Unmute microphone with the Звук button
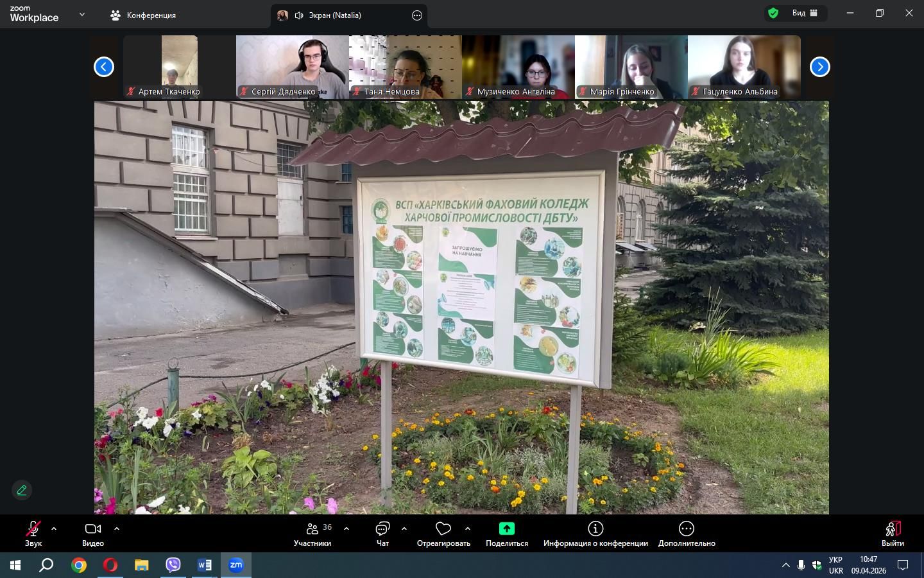The height and width of the screenshot is (578, 924). tap(33, 533)
